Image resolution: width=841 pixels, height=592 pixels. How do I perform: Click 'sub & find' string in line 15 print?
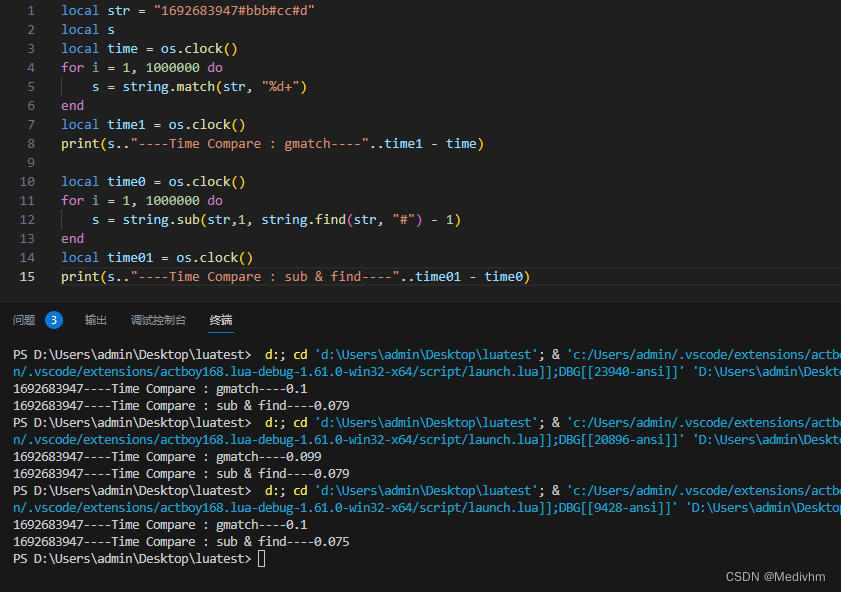pos(323,277)
